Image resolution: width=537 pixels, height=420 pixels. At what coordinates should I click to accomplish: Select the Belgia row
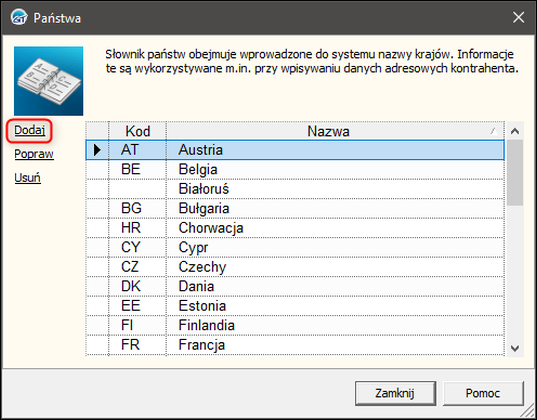295,169
